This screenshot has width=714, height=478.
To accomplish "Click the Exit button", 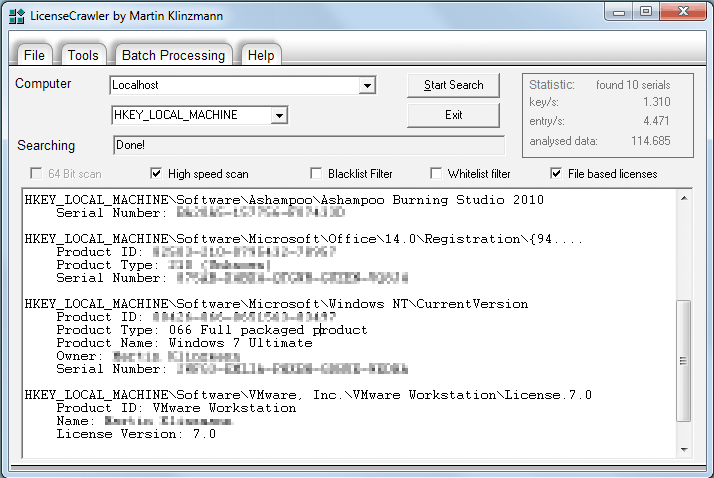I will coord(454,115).
